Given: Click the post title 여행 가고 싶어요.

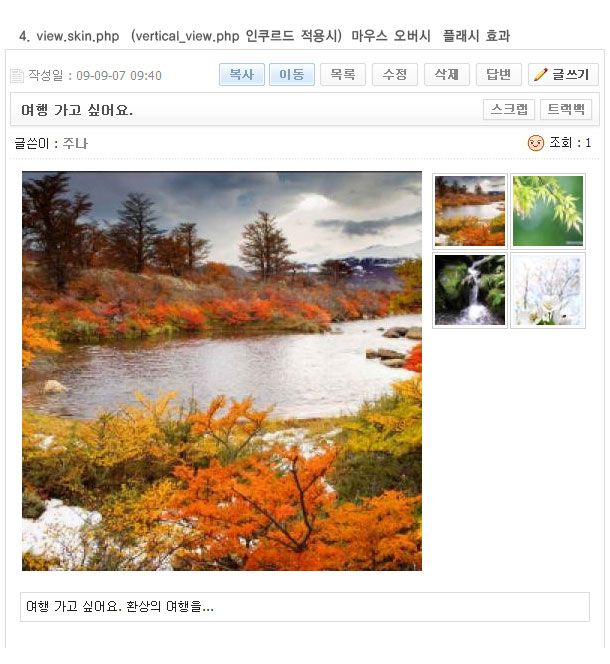Looking at the screenshot, I should click(x=77, y=110).
